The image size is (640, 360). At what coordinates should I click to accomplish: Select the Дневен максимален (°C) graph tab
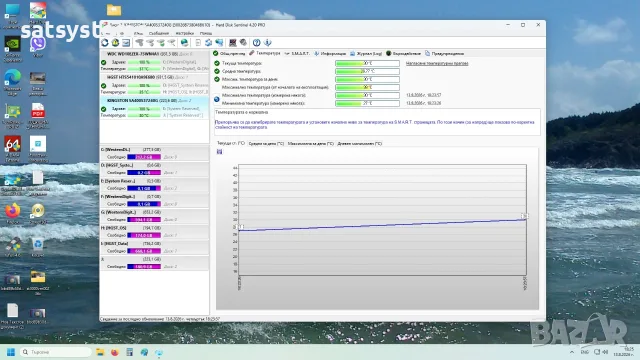(360, 144)
